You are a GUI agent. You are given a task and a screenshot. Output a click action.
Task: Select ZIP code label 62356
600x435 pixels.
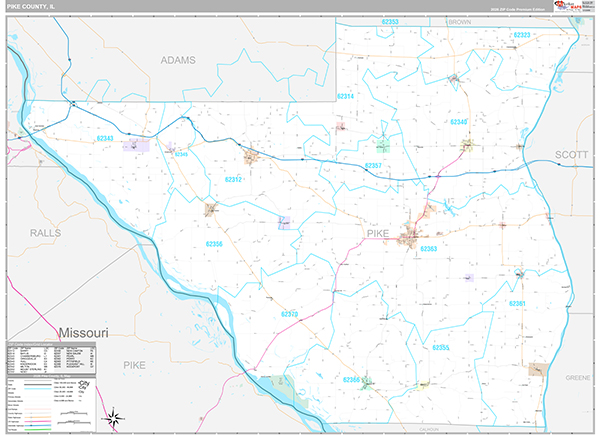point(214,243)
